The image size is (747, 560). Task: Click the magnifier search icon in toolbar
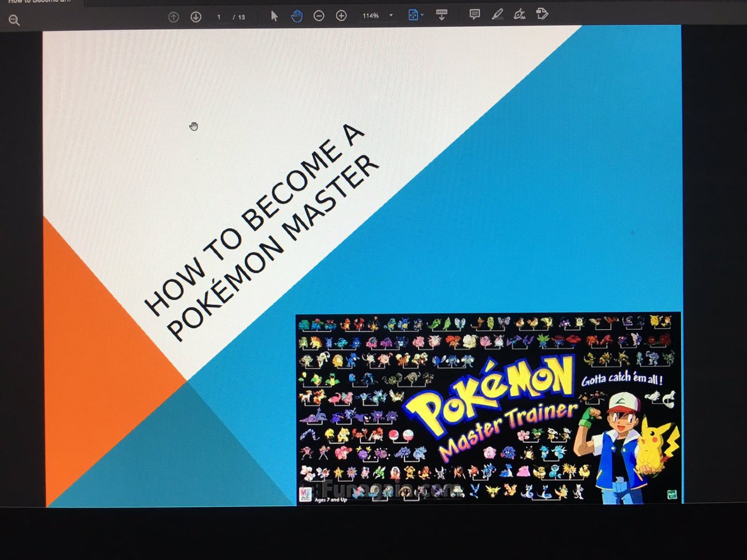pyautogui.click(x=14, y=21)
